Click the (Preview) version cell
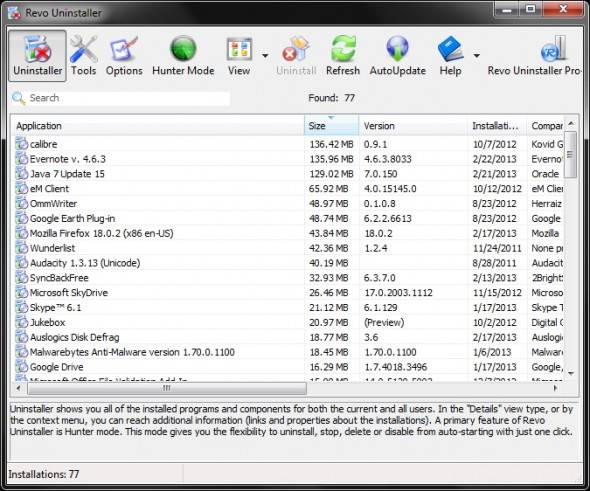Image resolution: width=590 pixels, height=491 pixels. tap(384, 322)
